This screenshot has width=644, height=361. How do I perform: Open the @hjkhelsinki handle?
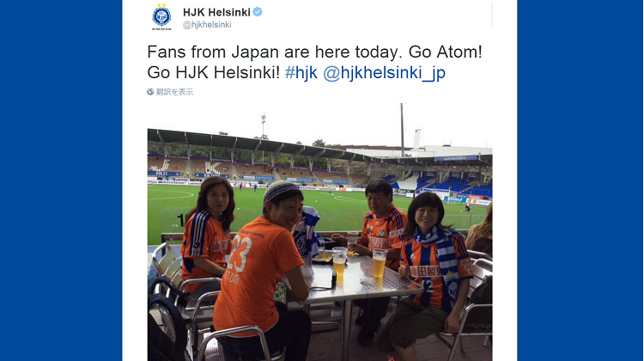207,25
